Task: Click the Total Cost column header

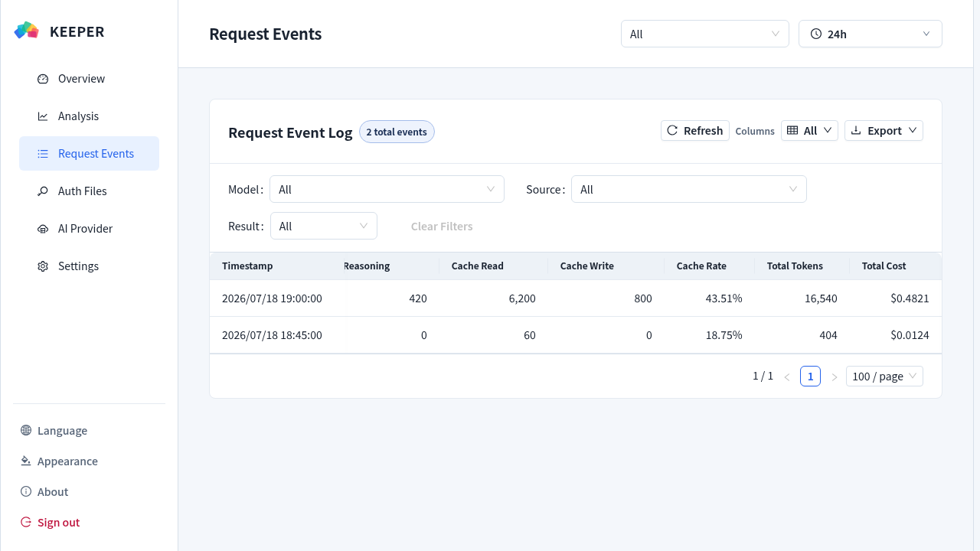Action: 884,266
